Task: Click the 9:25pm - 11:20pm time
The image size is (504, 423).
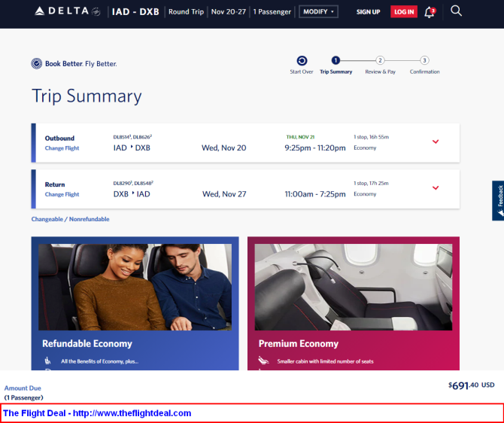Action: 315,148
